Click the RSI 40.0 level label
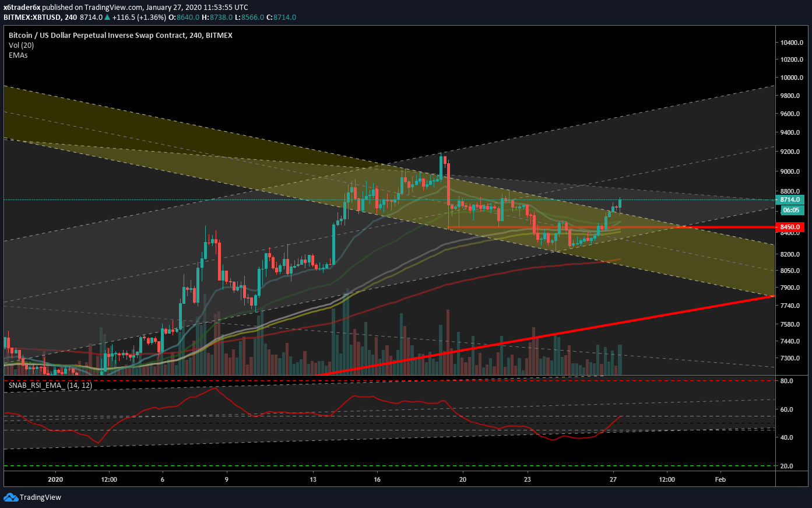Viewport: 812px width, 508px height. (x=787, y=437)
